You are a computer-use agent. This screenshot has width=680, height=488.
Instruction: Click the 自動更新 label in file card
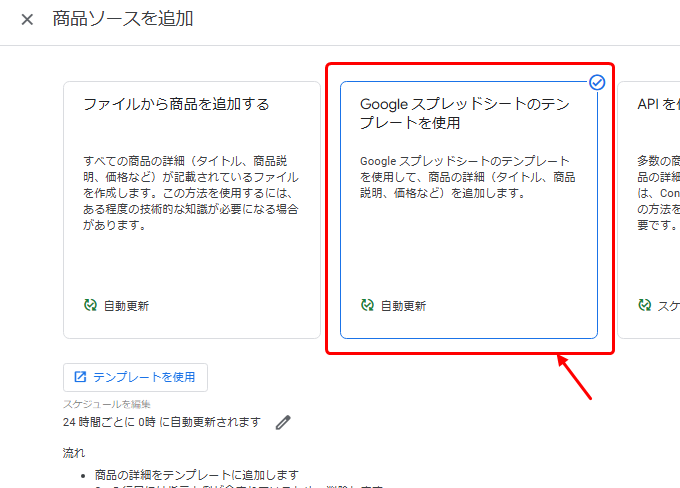point(127,306)
